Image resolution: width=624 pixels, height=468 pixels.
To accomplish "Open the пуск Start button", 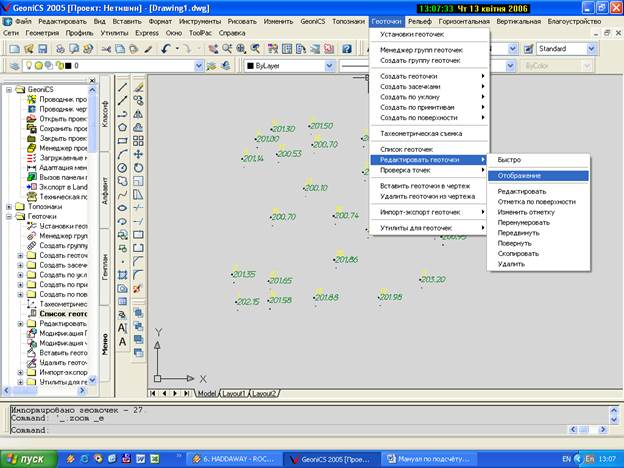I will click(x=29, y=459).
